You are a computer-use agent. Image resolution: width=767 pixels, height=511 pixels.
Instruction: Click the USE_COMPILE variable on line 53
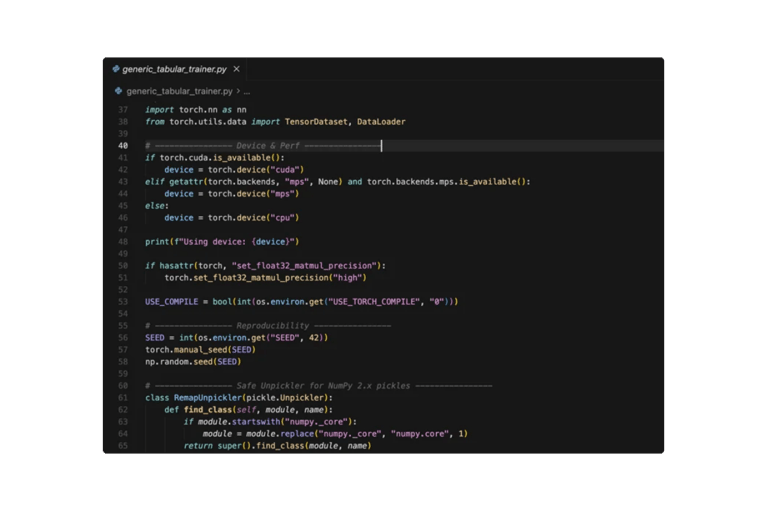click(x=171, y=302)
